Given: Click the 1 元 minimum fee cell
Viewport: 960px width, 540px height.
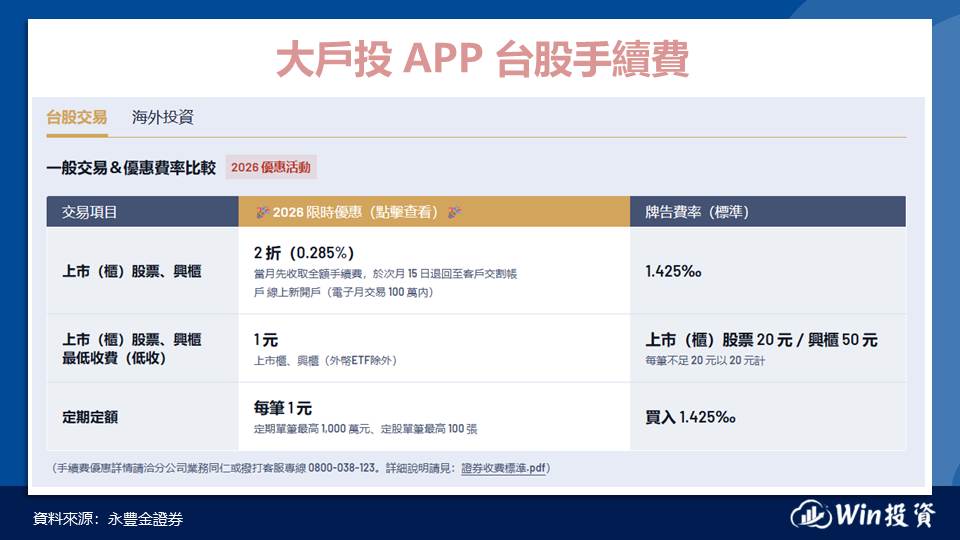Looking at the screenshot, I should [266, 340].
